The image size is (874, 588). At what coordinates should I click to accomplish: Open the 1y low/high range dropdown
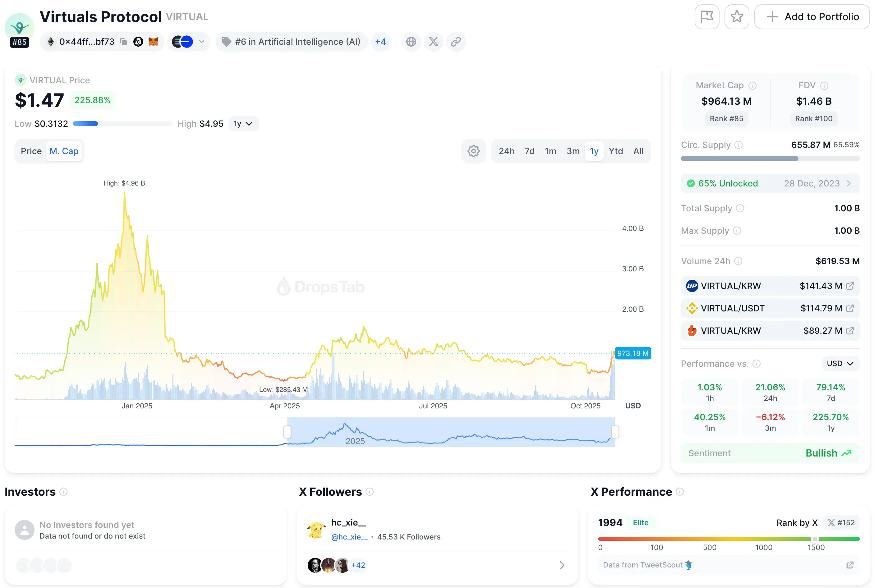pyautogui.click(x=243, y=123)
